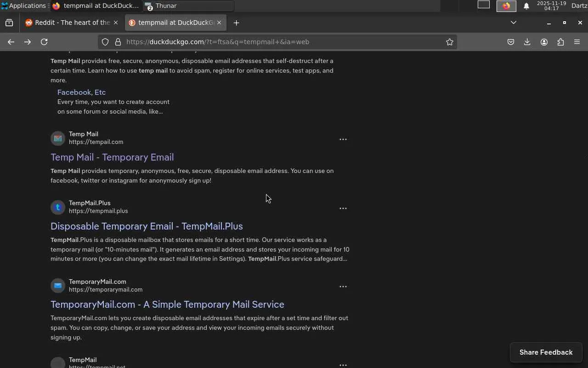This screenshot has width=588, height=368.
Task: Open Disposable Temporary Email - TempMail.Plus result
Action: pyautogui.click(x=147, y=226)
